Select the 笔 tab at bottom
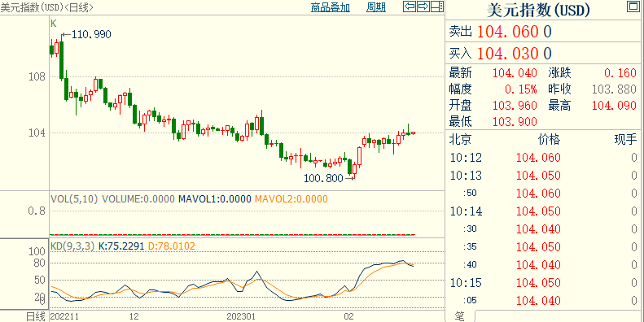This screenshot has width=644, height=322. point(460,316)
